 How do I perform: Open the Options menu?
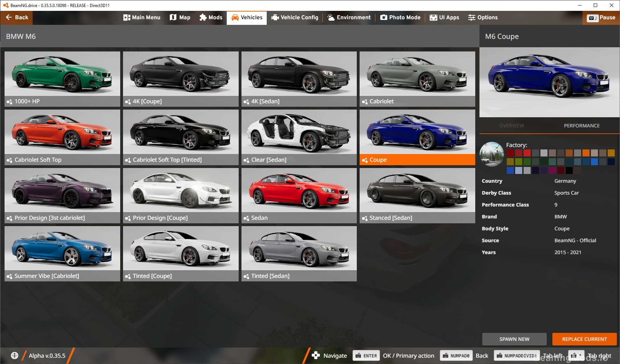click(483, 17)
